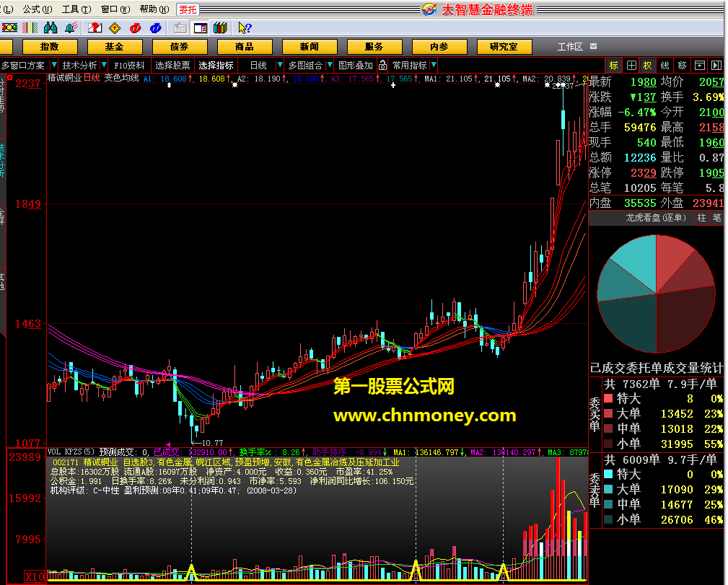The width and height of the screenshot is (728, 585).
Task: Click the X10 volume scale marker
Action: click(35, 576)
